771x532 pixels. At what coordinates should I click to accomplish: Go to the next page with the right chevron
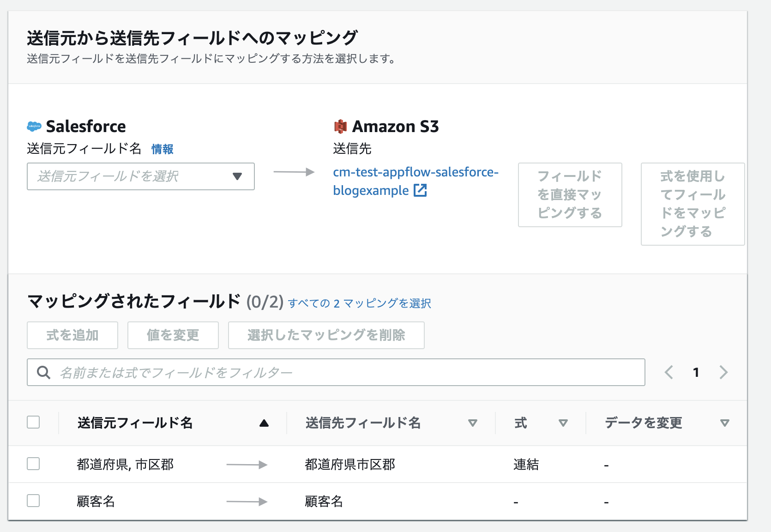click(x=723, y=372)
